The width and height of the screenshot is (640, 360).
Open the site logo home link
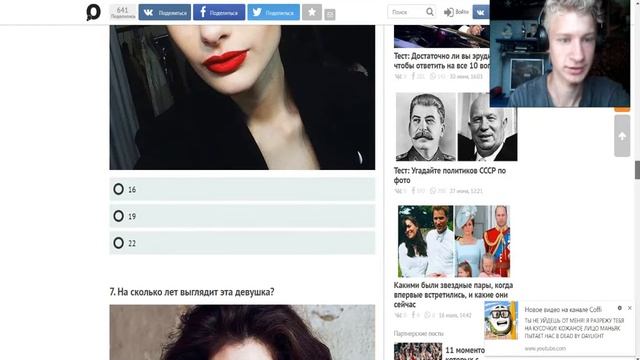(x=93, y=12)
